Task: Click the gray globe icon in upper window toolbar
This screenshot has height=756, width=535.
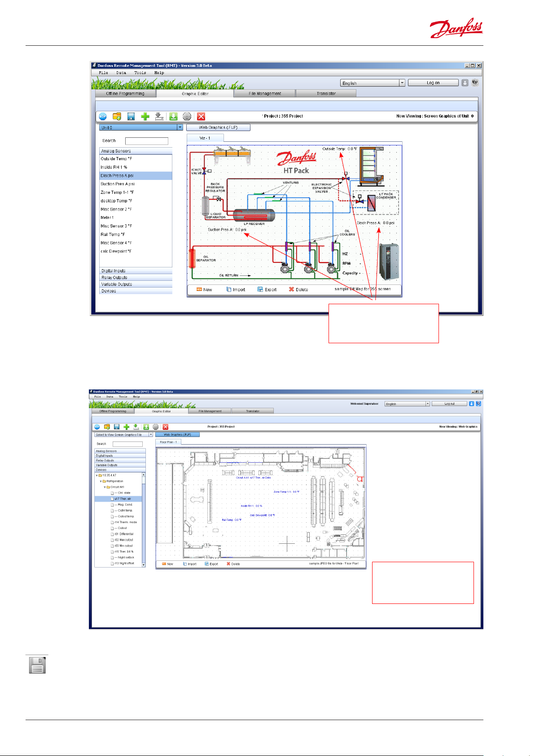Action: tap(187, 116)
